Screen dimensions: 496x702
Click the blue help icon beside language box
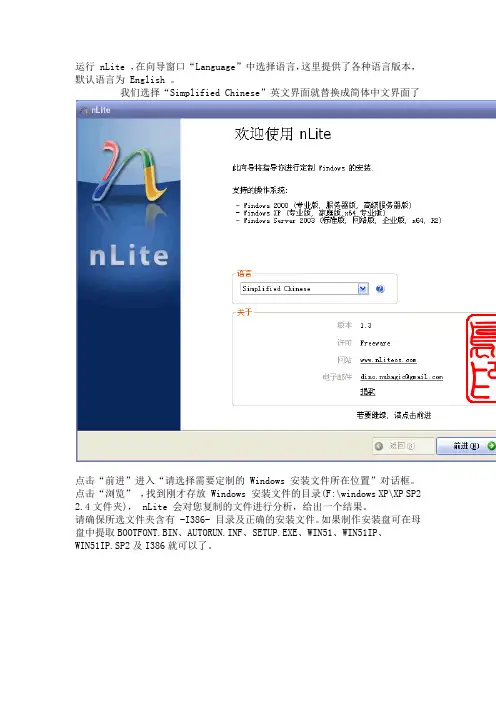tap(380, 289)
